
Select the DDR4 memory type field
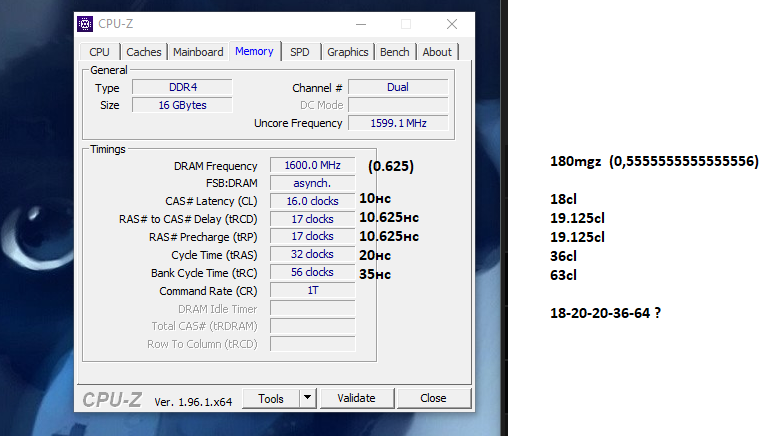(x=182, y=87)
